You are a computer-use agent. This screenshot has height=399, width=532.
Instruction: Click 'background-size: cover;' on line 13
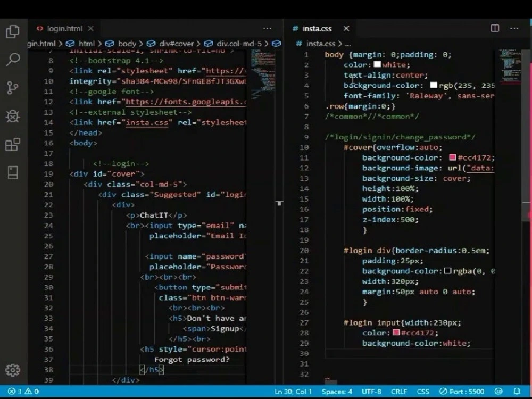point(417,178)
